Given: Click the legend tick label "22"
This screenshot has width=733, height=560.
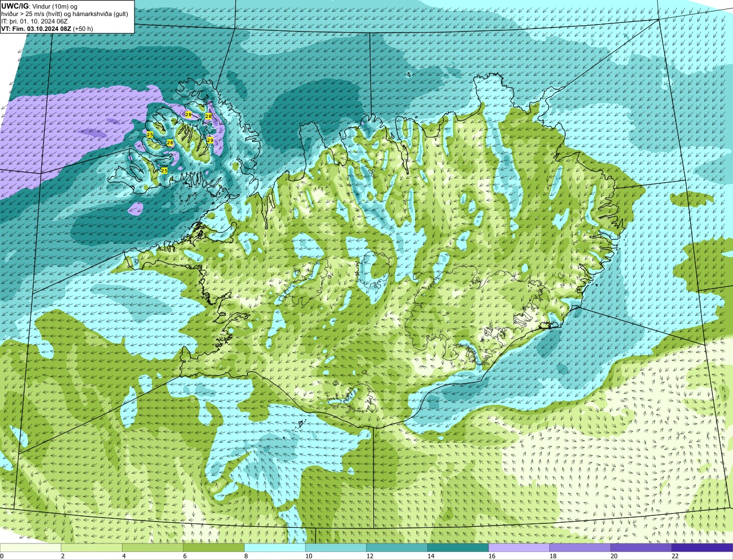Looking at the screenshot, I should [x=675, y=556].
